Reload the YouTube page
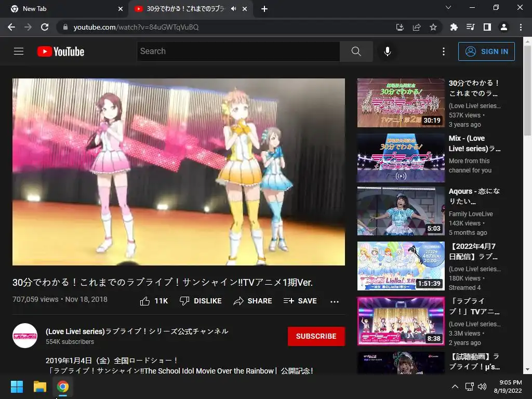Screen dimensions: 532x399 pos(45,27)
